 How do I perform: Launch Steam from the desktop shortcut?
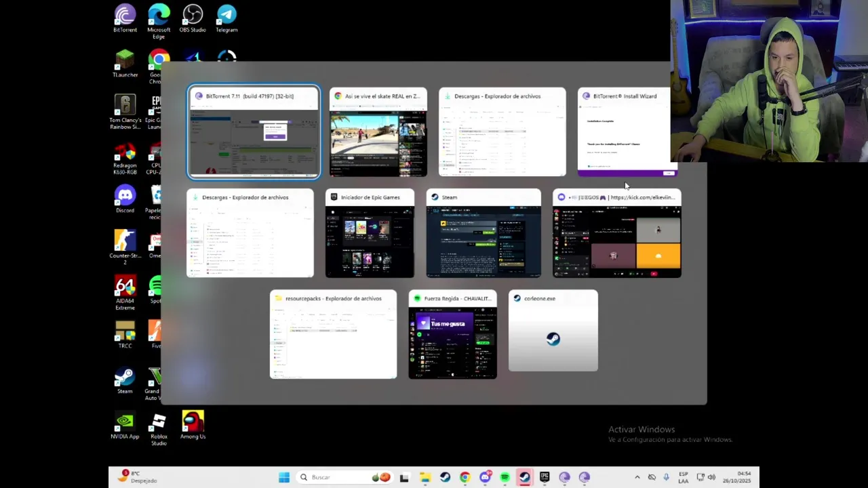click(125, 380)
